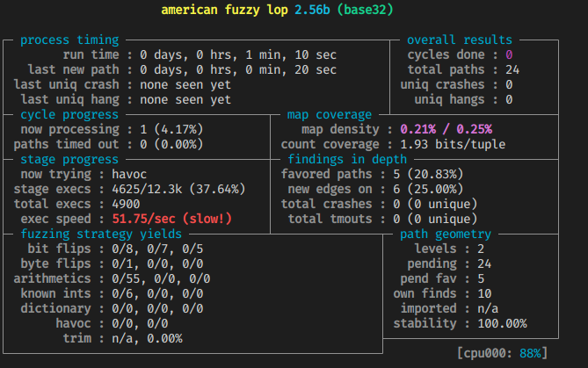Select the cpu000 usage indicator
The height and width of the screenshot is (368, 588).
[502, 352]
